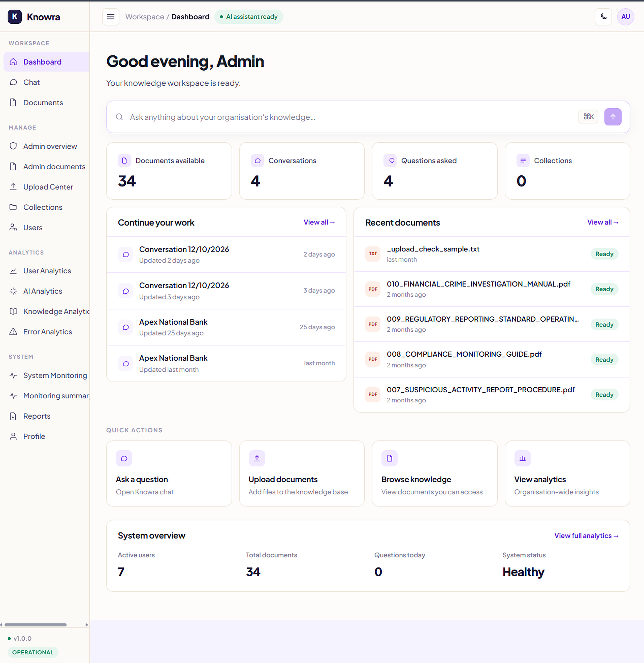The image size is (644, 663).
Task: Open the AU user avatar menu
Action: (x=625, y=17)
